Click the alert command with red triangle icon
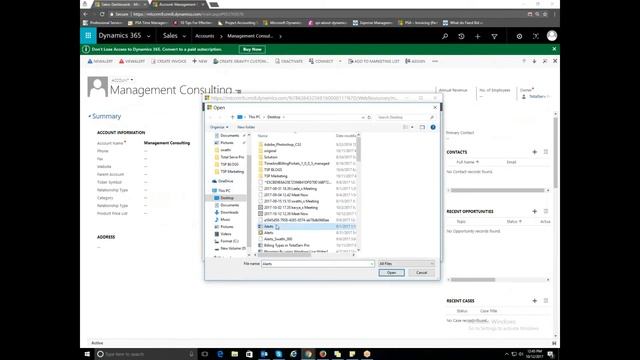This screenshot has width=640, height=360. [132, 61]
